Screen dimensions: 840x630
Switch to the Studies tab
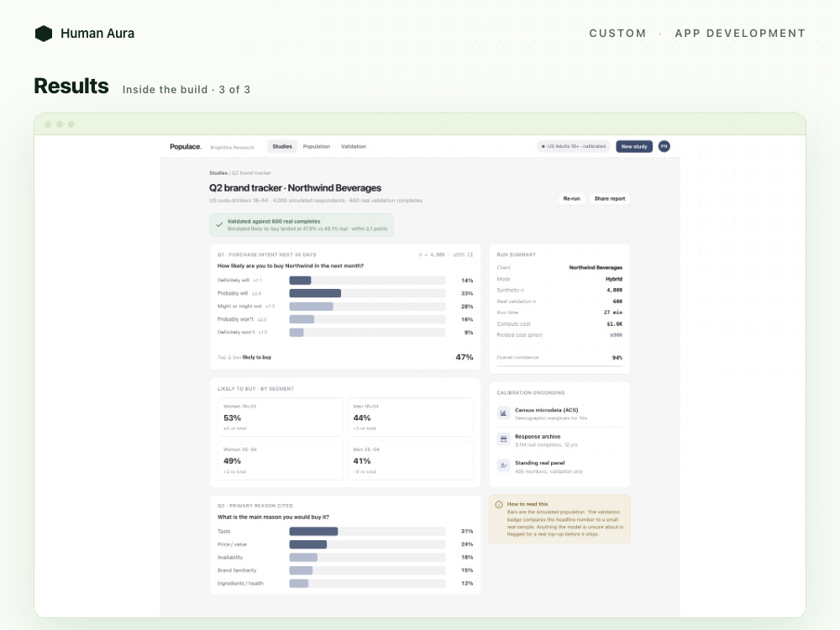pyautogui.click(x=281, y=146)
